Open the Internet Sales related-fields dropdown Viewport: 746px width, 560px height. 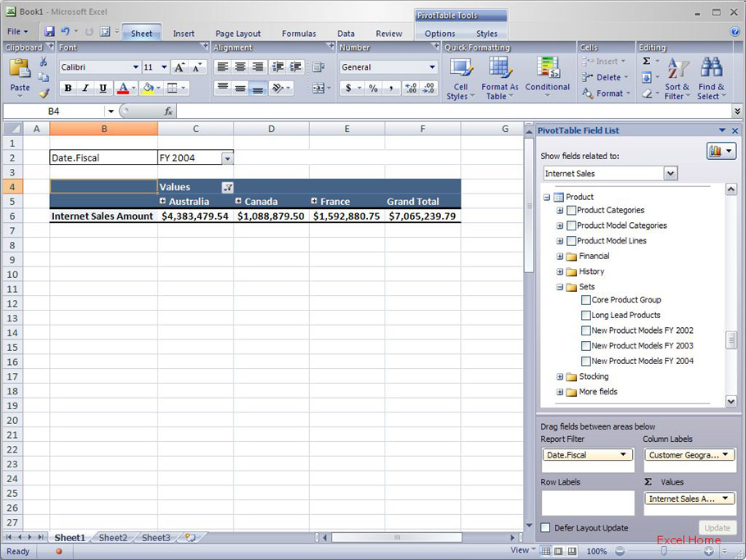point(671,174)
